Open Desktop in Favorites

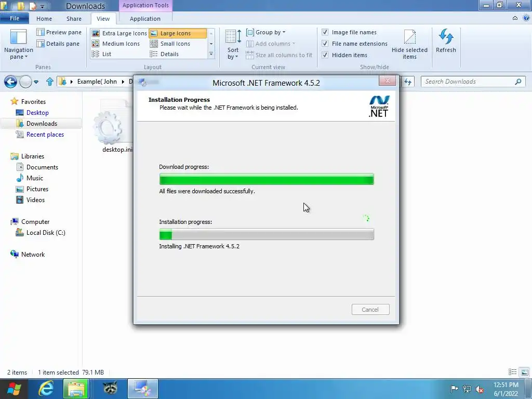click(37, 113)
